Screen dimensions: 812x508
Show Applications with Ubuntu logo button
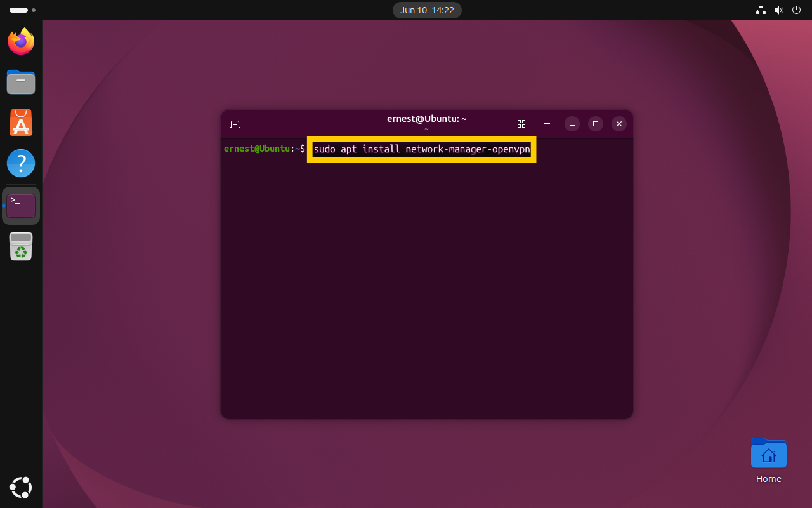click(x=21, y=487)
